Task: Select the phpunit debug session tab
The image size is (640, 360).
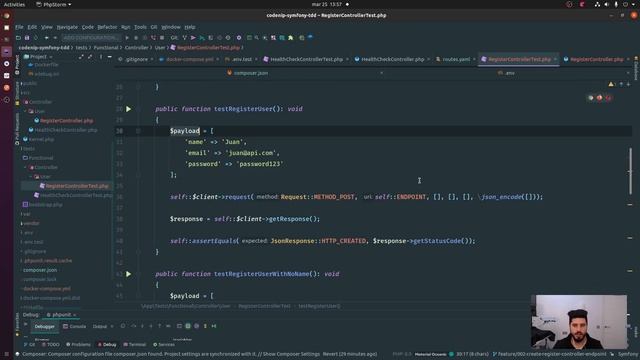Action: coord(61,315)
